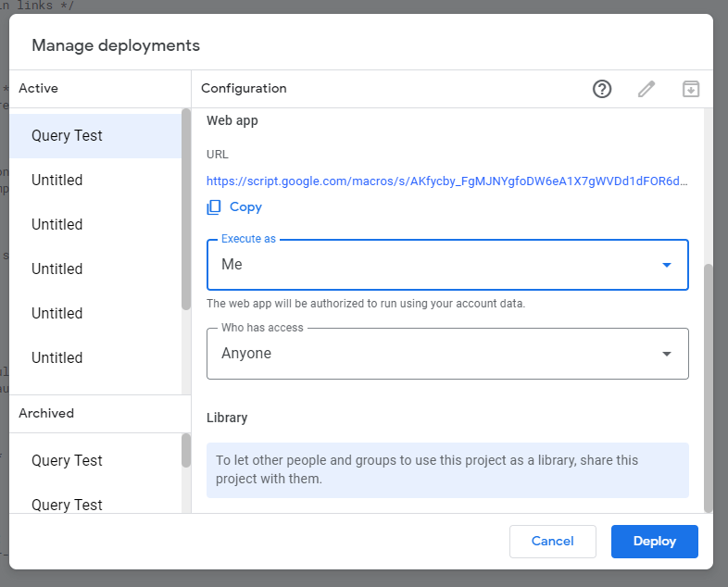Click the copy clipboard icon beside Copy
728x587 pixels.
(214, 207)
